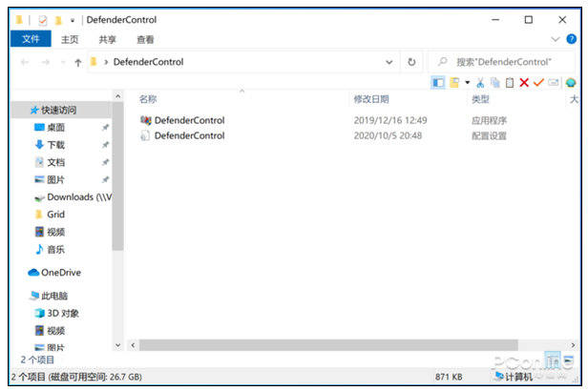Open Quick Access Toolbar customize dropdown
This screenshot has height=391, width=588.
point(73,20)
